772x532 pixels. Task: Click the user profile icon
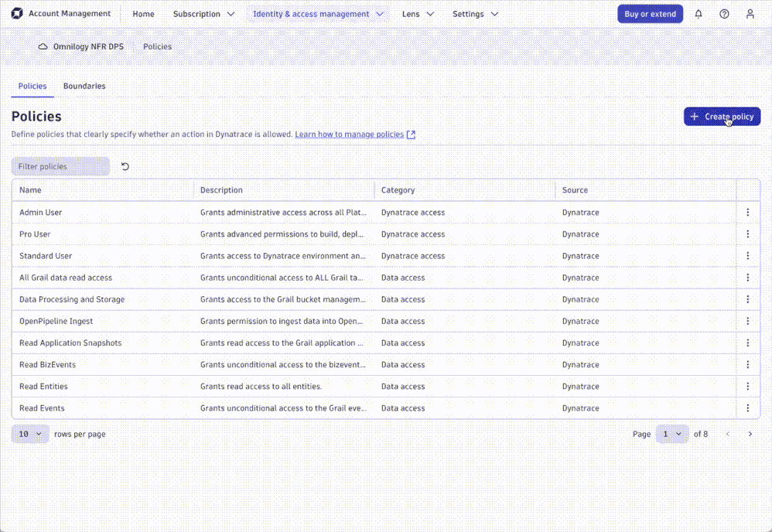(749, 13)
